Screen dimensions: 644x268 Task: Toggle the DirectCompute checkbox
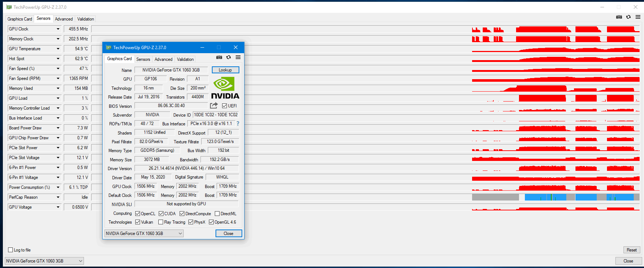182,214
